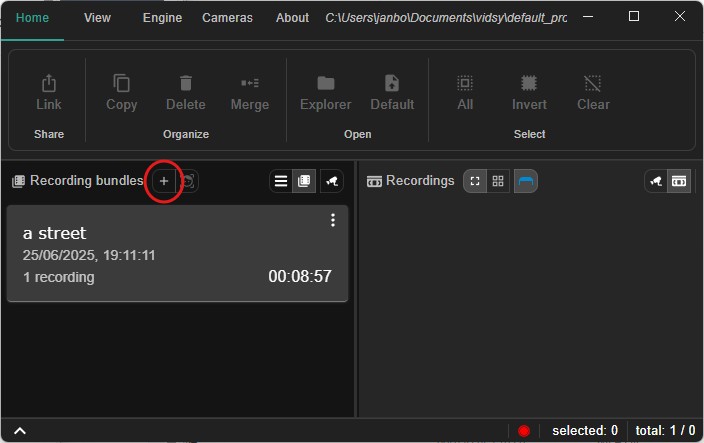The height and width of the screenshot is (443, 704).
Task: Open the Cameras tab
Action: tap(227, 18)
